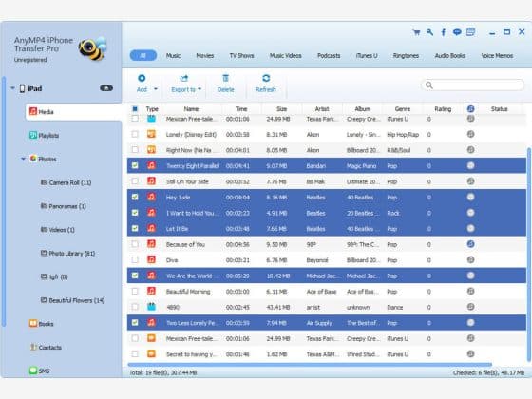Open the feedback chat bubble icon

tap(457, 32)
